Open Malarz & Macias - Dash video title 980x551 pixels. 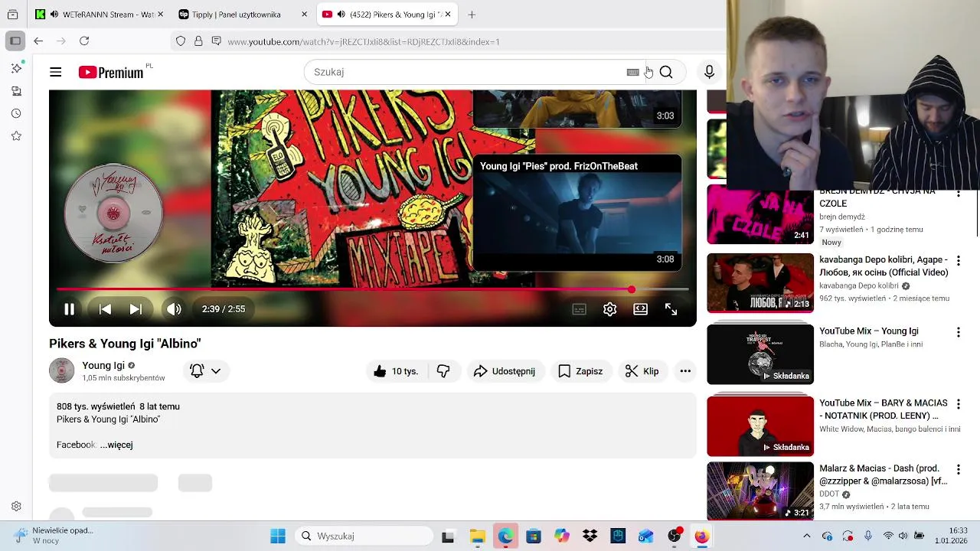tap(884, 474)
